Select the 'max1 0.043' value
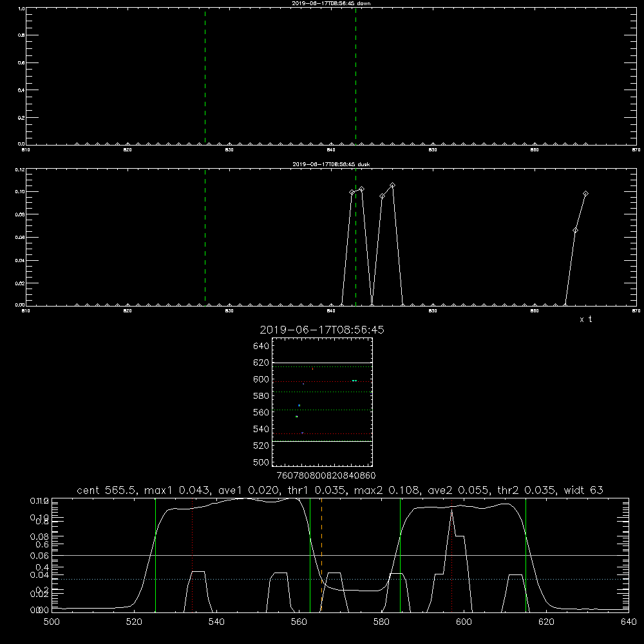The width and height of the screenshot is (644, 644). [x=176, y=490]
